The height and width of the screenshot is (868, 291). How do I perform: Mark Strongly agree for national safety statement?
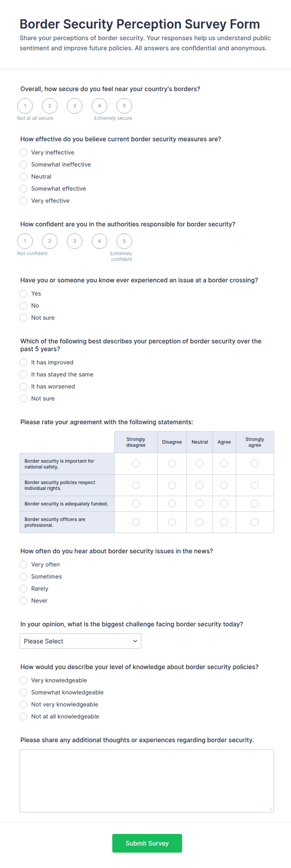click(255, 464)
